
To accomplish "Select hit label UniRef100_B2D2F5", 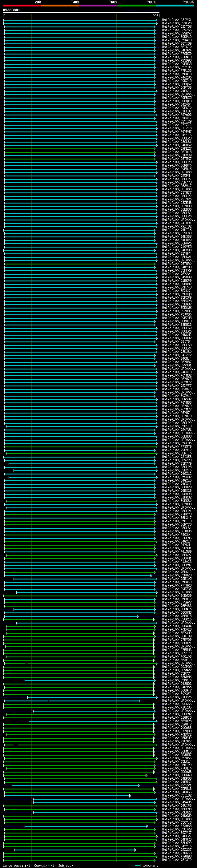I will [176, 470].
